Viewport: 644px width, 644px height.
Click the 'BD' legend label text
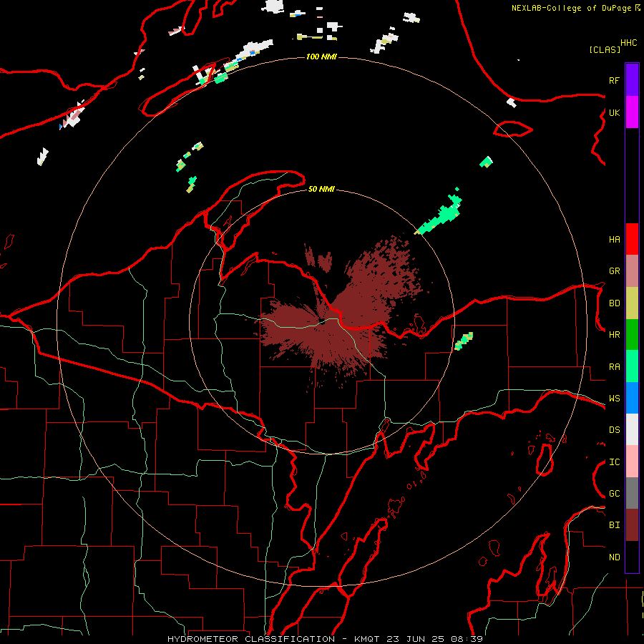[614, 303]
